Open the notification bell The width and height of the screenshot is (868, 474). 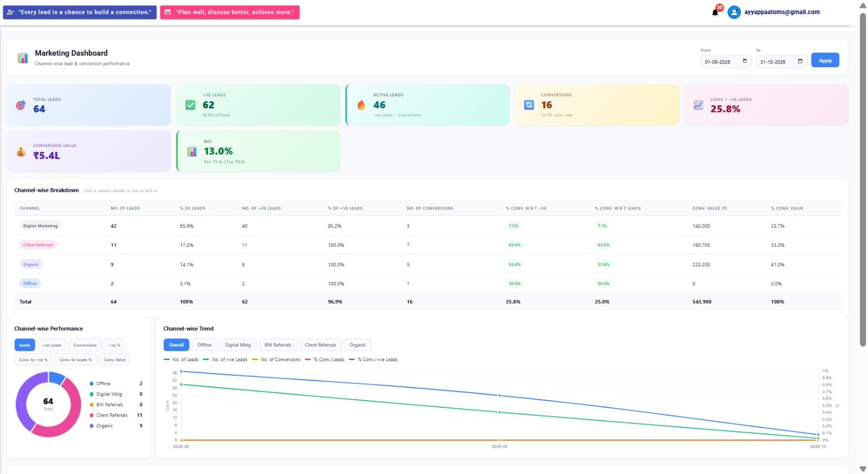(x=715, y=12)
